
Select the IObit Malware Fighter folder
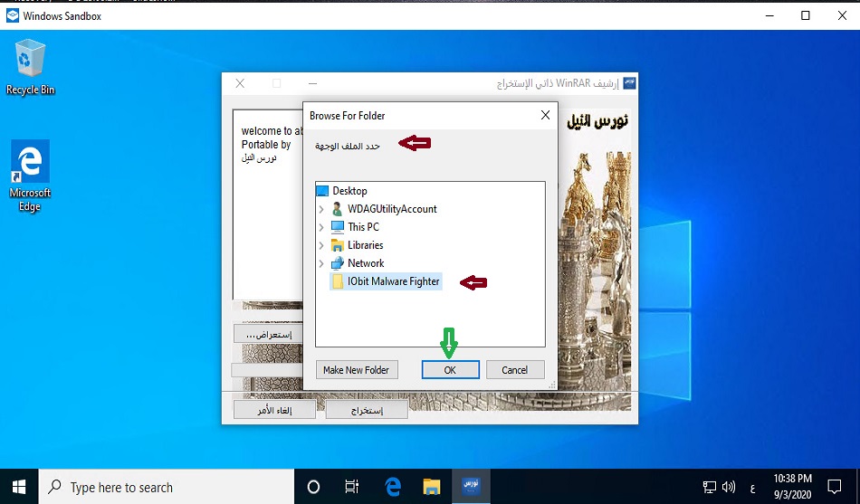coord(393,281)
